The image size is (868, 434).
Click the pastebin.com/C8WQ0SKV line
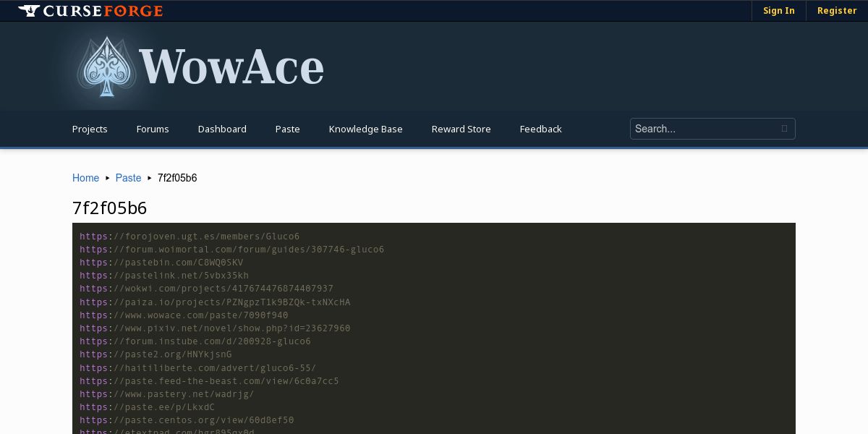[x=161, y=263]
